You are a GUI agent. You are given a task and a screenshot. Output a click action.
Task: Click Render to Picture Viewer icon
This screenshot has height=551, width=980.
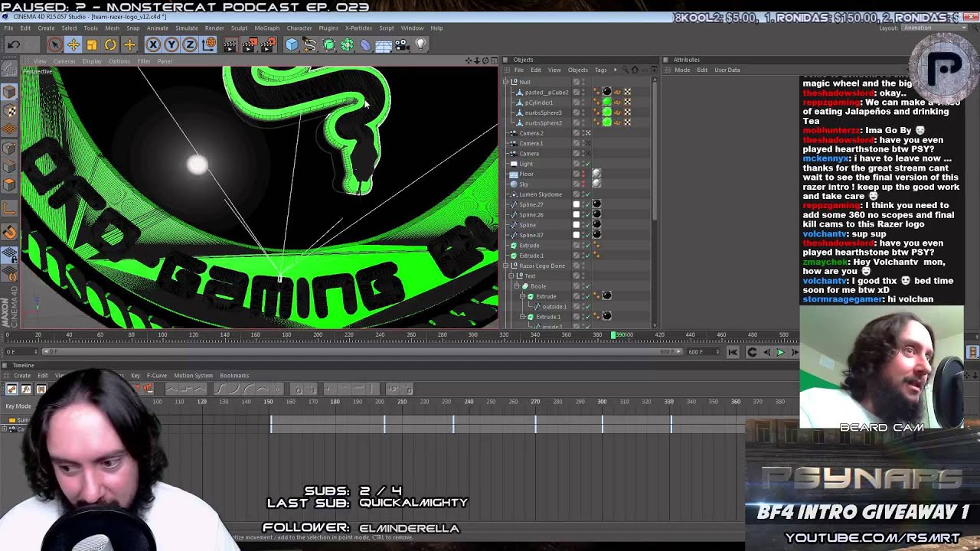(x=249, y=45)
